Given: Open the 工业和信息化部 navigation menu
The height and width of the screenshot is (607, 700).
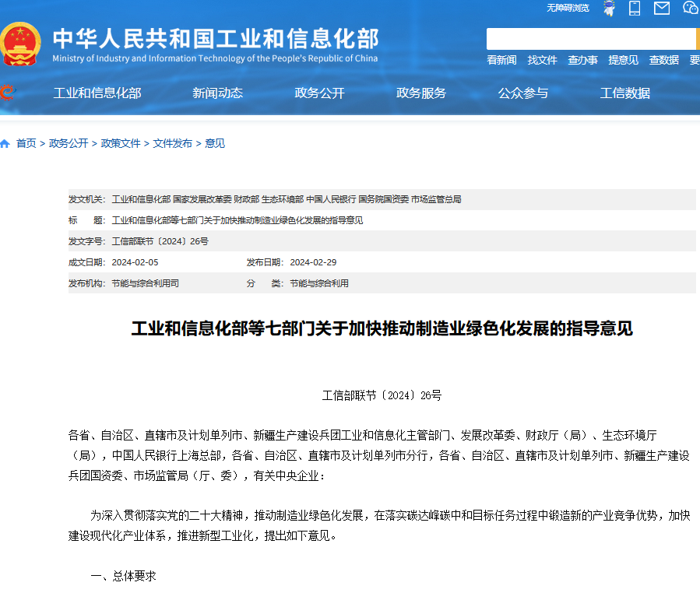Looking at the screenshot, I should (x=97, y=93).
